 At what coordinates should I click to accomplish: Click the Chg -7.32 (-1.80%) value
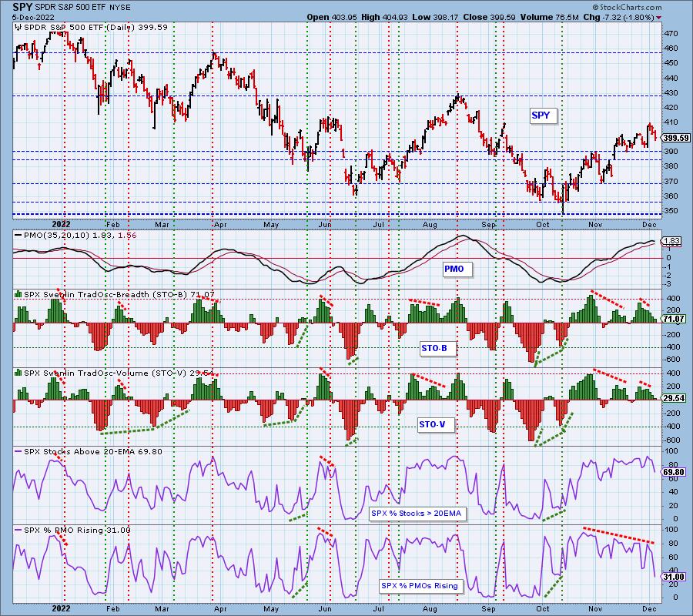pyautogui.click(x=619, y=17)
